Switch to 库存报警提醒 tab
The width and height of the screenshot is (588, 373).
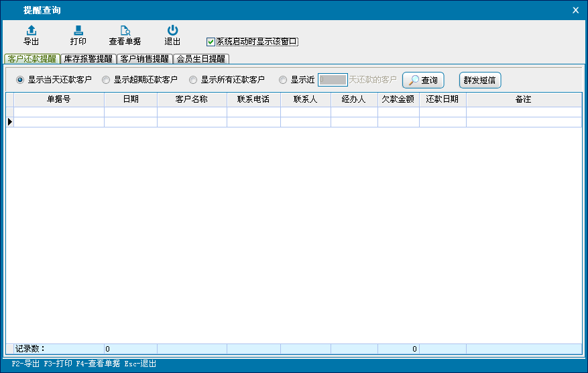[x=88, y=59]
